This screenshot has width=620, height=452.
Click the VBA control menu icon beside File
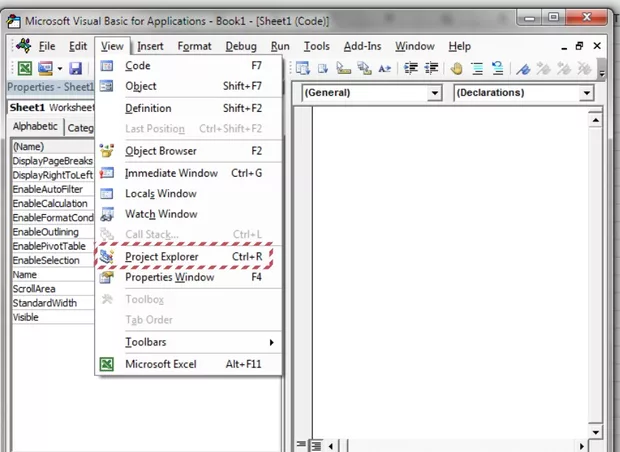[x=23, y=46]
